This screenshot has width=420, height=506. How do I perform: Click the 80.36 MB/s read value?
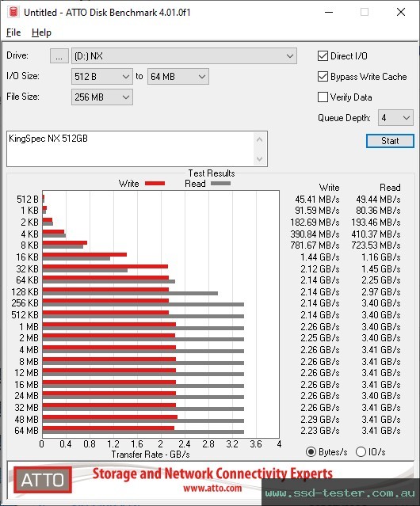pos(378,211)
